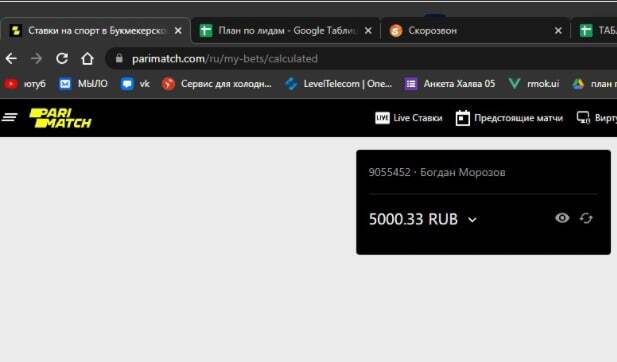Click the Parimatch logo

60,118
